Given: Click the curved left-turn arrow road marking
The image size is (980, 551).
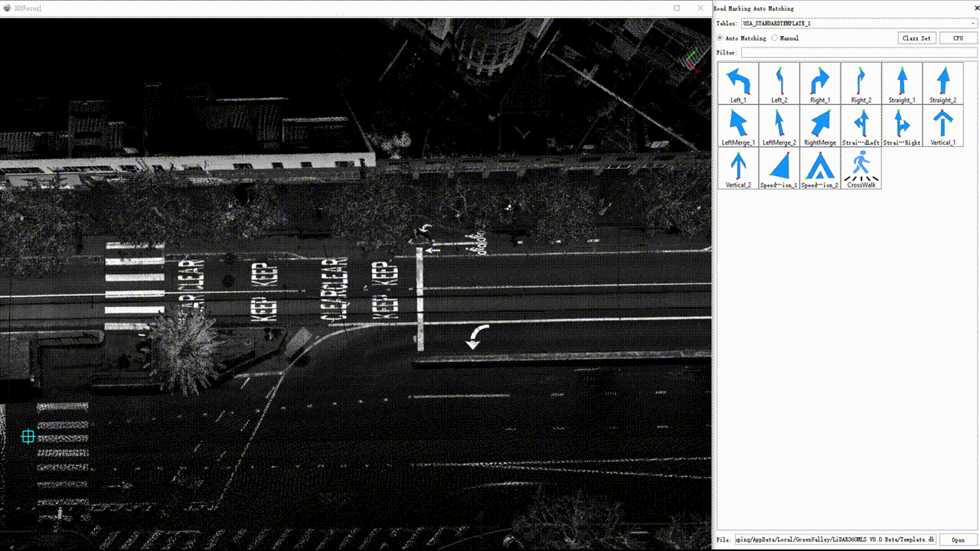Looking at the screenshot, I should click(x=476, y=337).
